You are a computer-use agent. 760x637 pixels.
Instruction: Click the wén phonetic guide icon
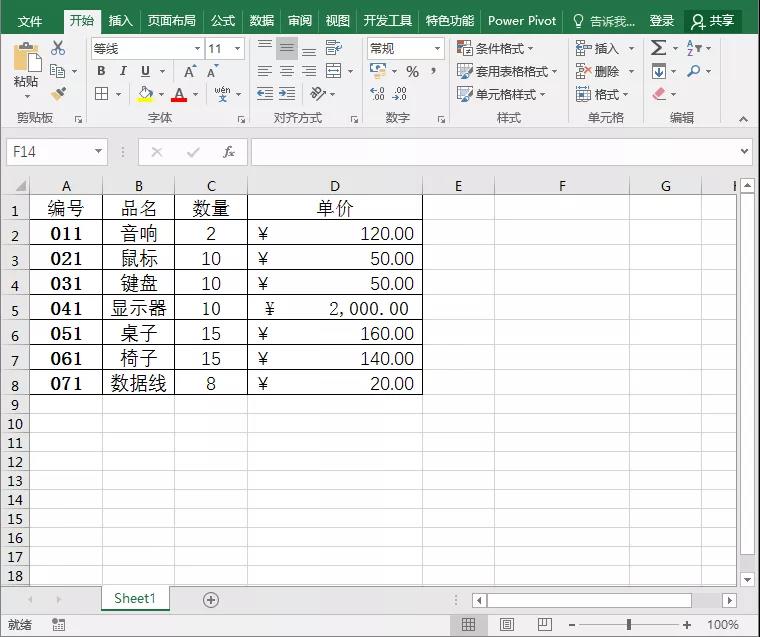click(x=222, y=94)
